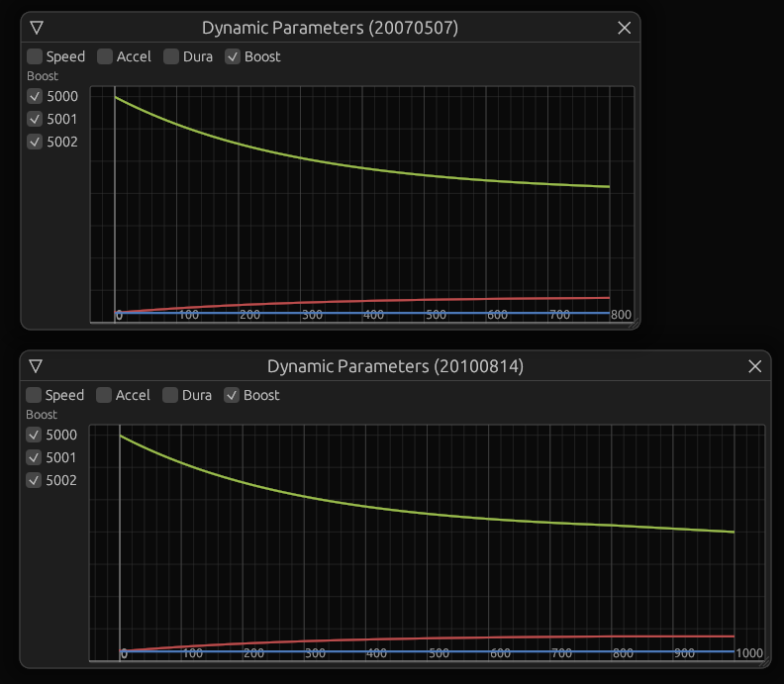Click the Dynamic Parameters (20070507) title bar
Image resolution: width=784 pixels, height=684 pixels.
coord(330,28)
